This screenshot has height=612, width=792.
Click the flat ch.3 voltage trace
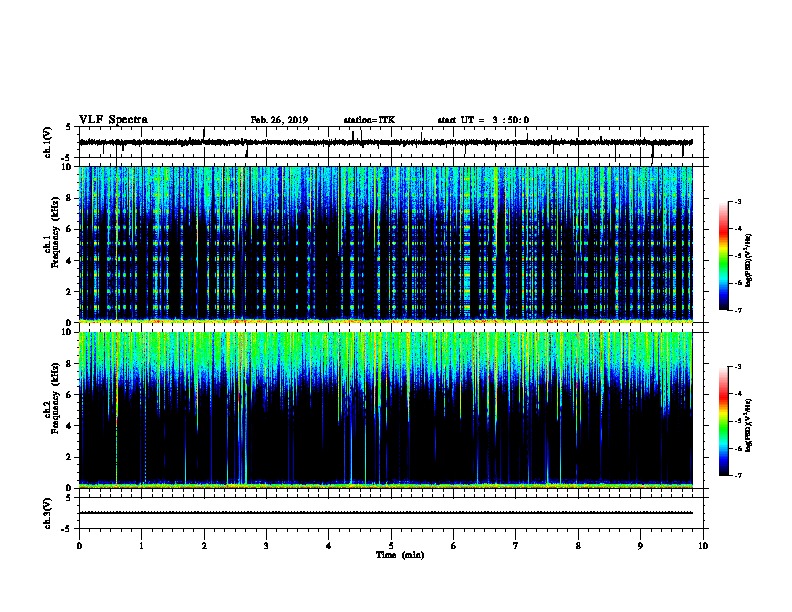386,513
